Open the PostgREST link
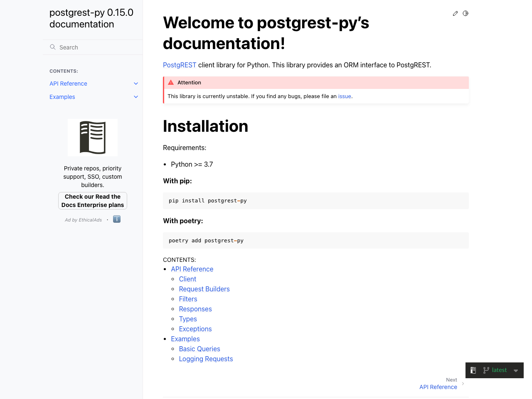The height and width of the screenshot is (399, 532). (x=180, y=65)
